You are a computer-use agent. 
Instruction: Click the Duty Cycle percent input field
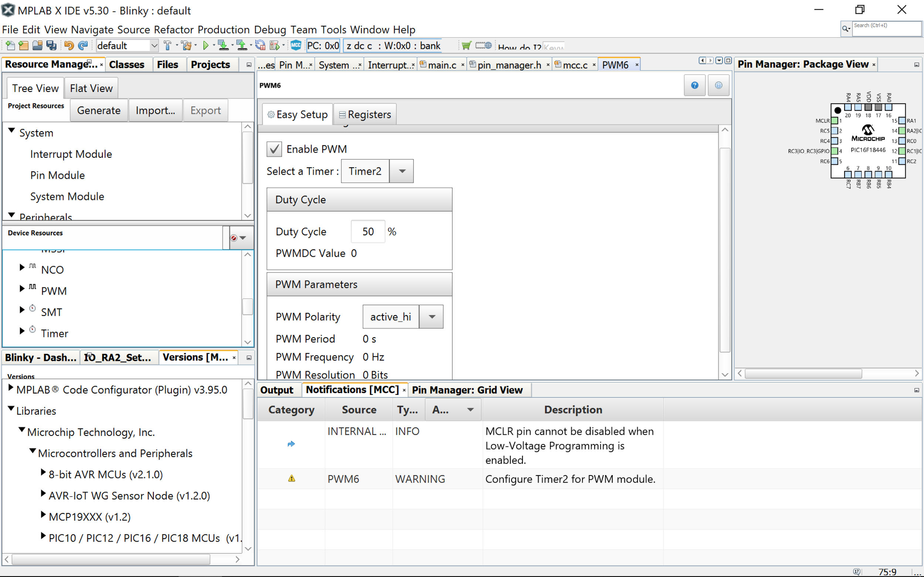coord(368,232)
